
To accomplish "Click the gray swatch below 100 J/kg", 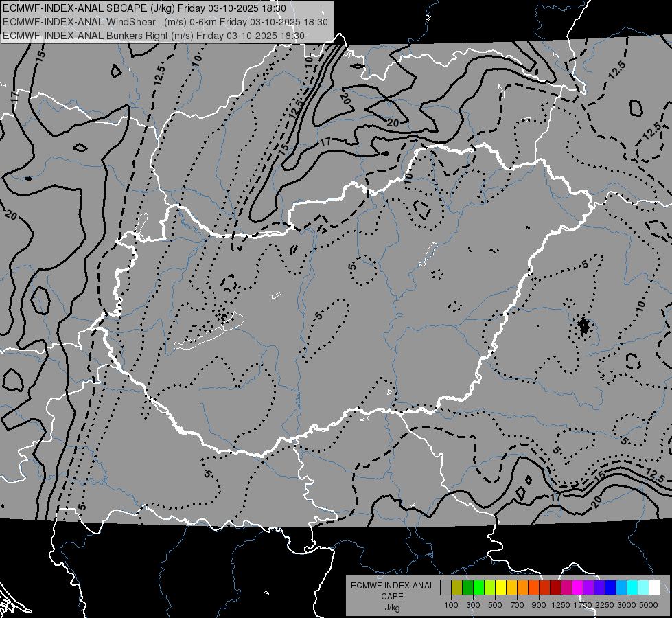I will point(445,588).
